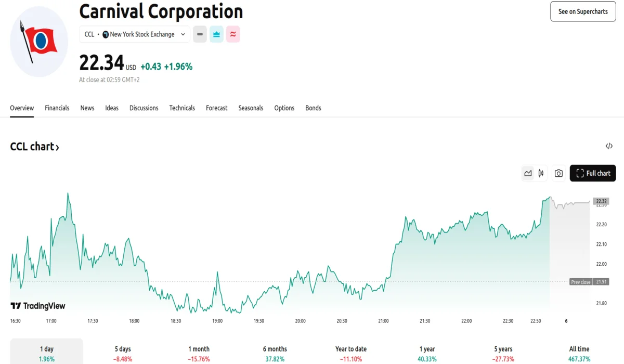Take a chart snapshot with camera icon
Screen dimensions: 624x364
click(558, 173)
